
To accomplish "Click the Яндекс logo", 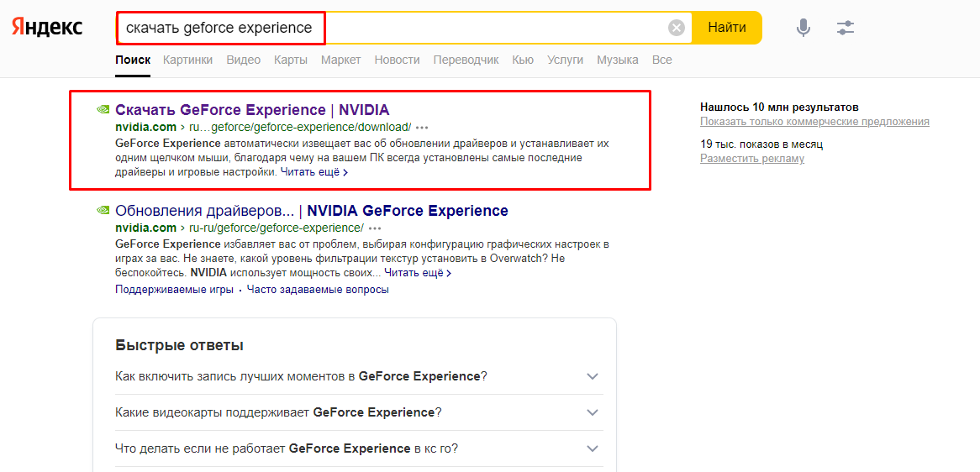I will [47, 28].
